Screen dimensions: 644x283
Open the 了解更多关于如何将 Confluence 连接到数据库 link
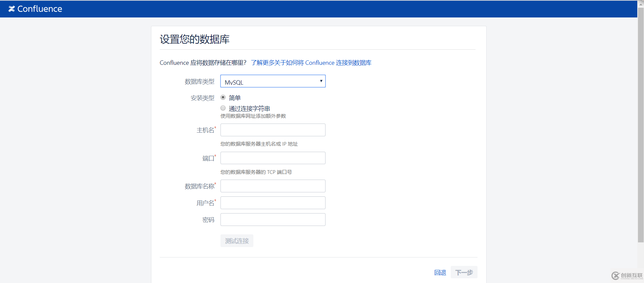coord(311,63)
